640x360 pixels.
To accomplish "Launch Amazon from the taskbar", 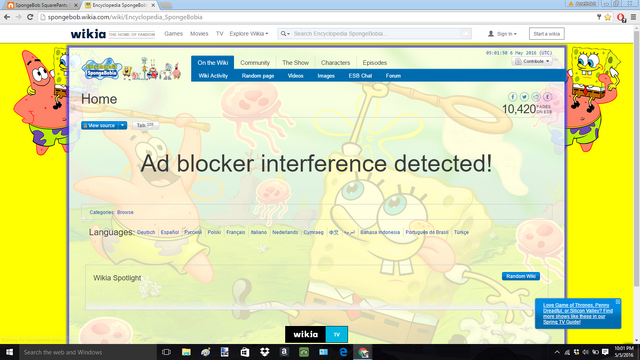I will 284,352.
